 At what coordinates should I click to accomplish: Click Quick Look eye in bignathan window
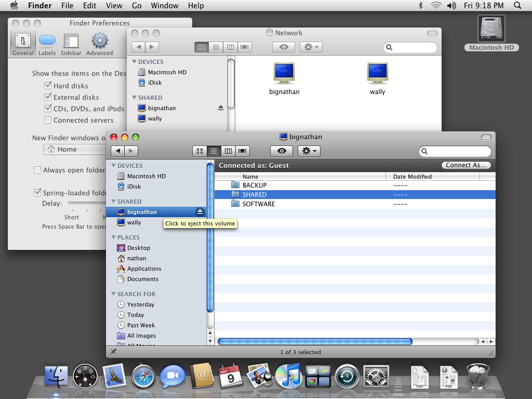coord(282,151)
